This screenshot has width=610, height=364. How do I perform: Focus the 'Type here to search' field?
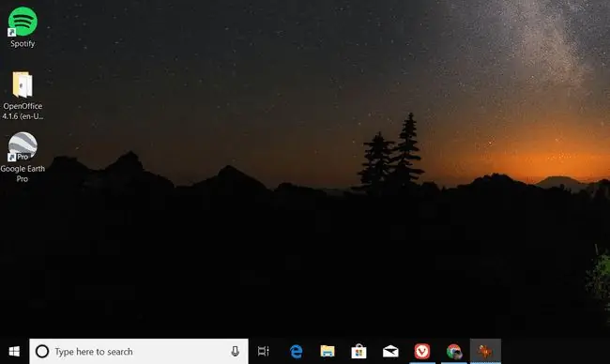139,352
